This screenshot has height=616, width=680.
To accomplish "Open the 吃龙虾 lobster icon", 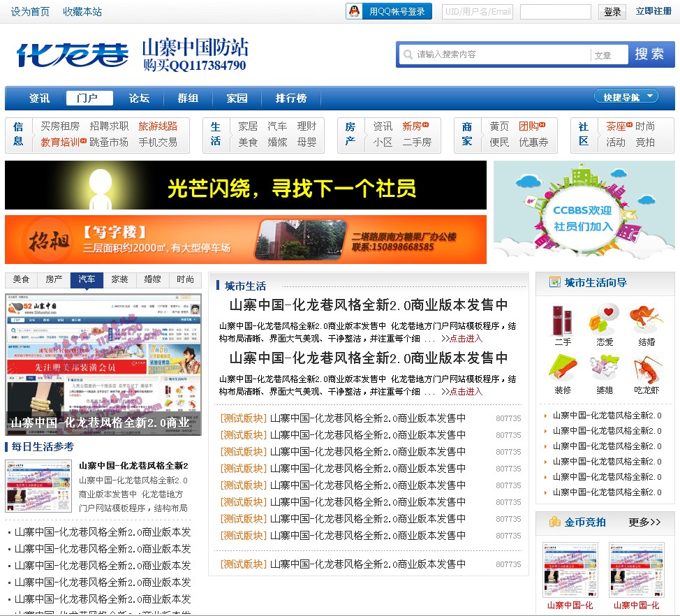I will click(646, 368).
